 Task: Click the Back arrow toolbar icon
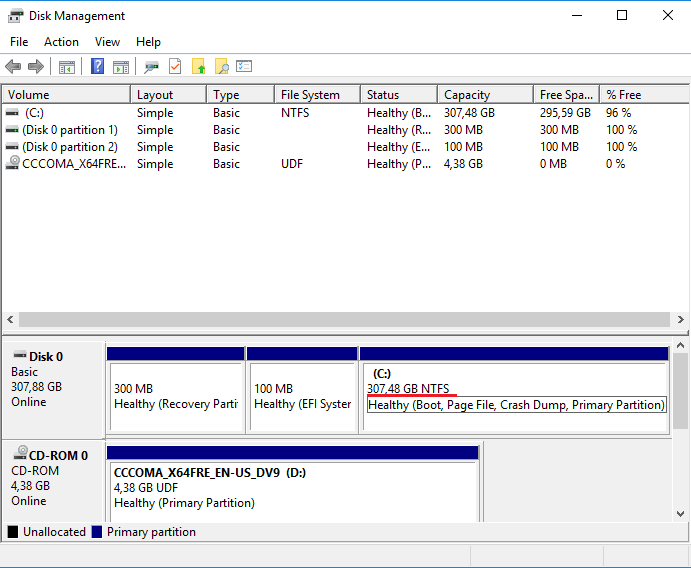(13, 67)
